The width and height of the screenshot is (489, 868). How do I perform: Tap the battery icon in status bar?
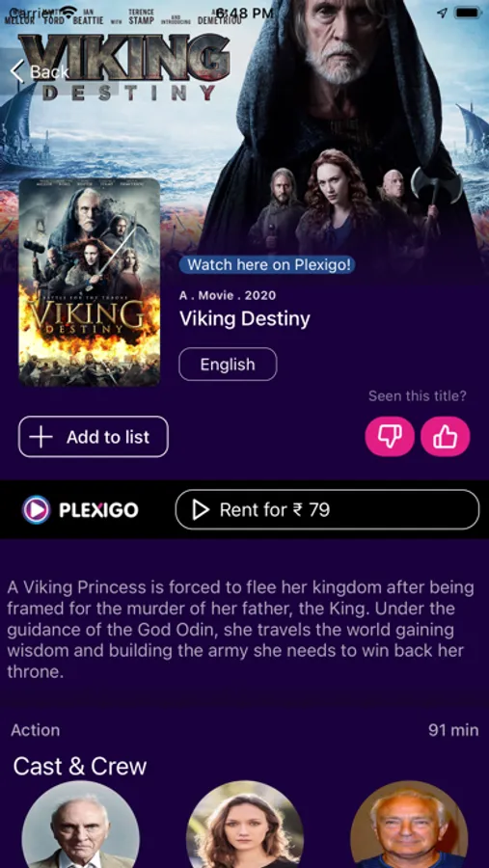point(467,13)
